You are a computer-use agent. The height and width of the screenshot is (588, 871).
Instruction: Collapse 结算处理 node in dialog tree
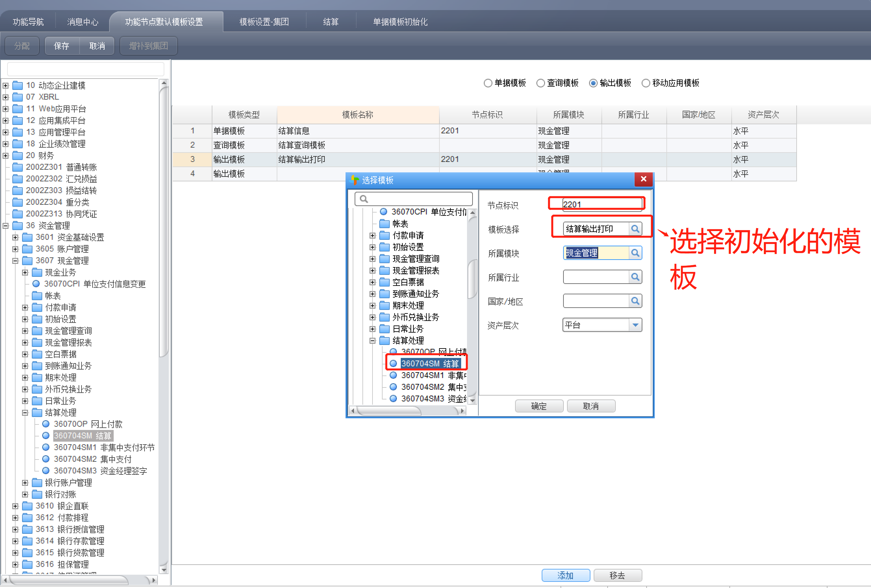(372, 340)
